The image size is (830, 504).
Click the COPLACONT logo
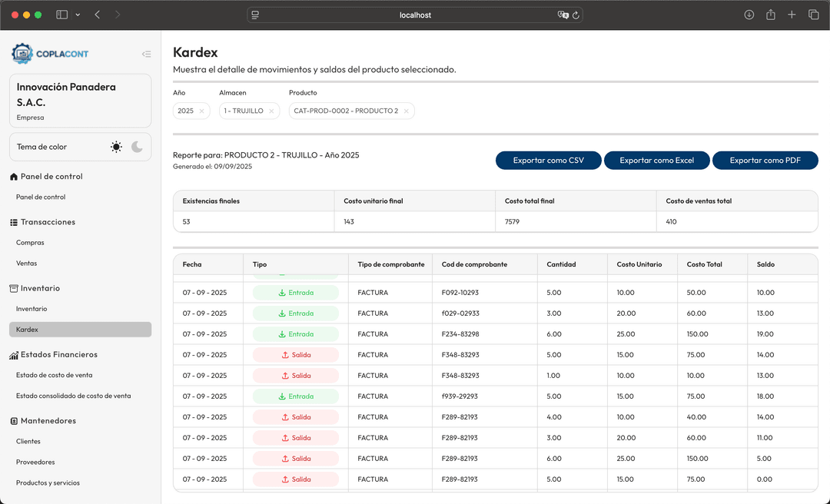50,54
